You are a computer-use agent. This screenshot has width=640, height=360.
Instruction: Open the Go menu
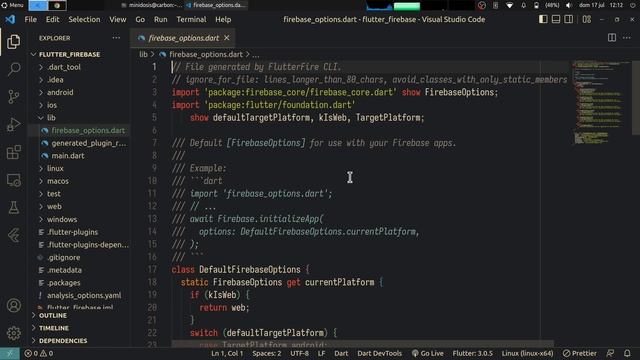click(140, 19)
